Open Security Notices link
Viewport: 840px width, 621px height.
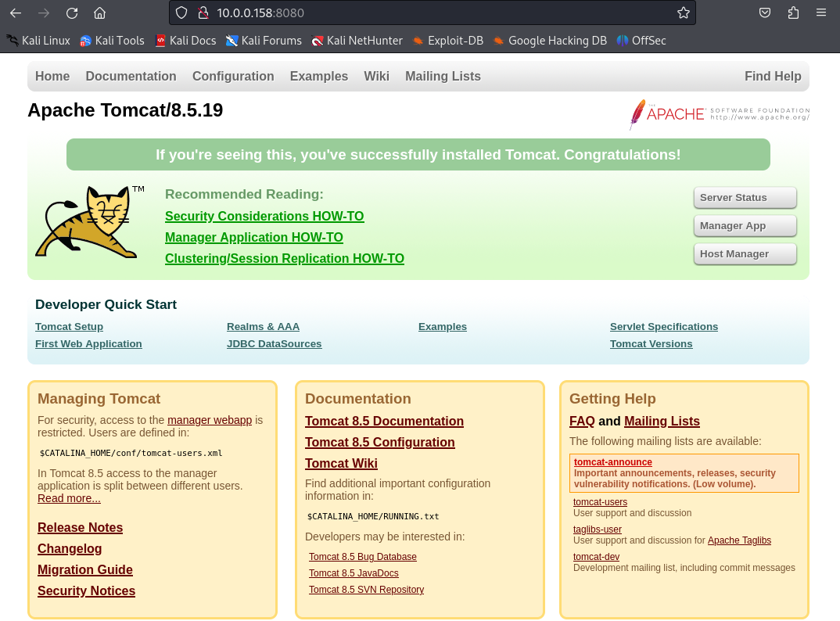coord(86,591)
